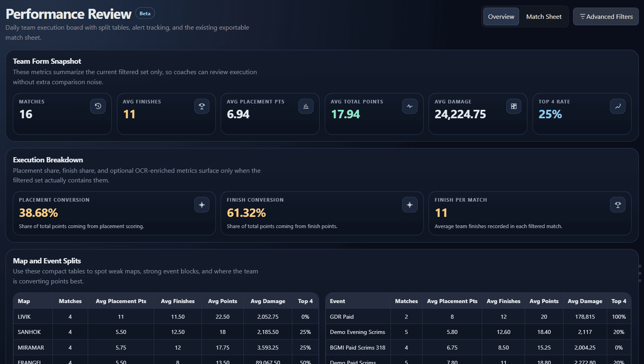Open the Advanced Filters panel
The width and height of the screenshot is (644, 364).
click(x=606, y=16)
